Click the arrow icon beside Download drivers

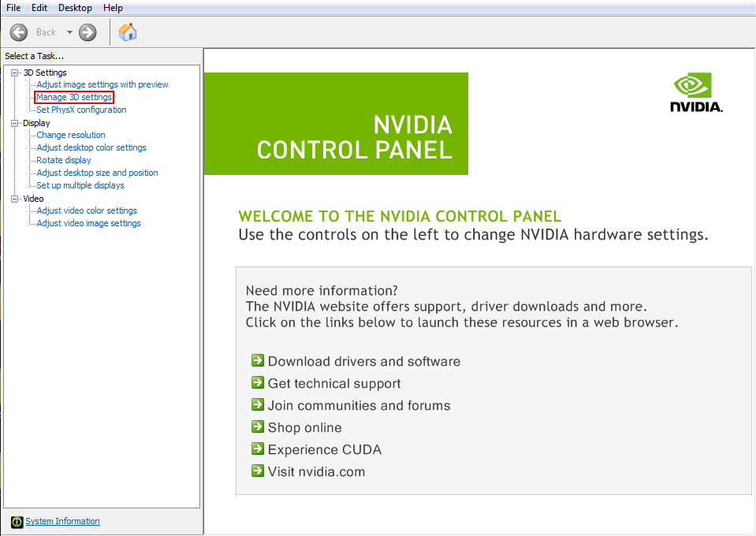pos(258,360)
